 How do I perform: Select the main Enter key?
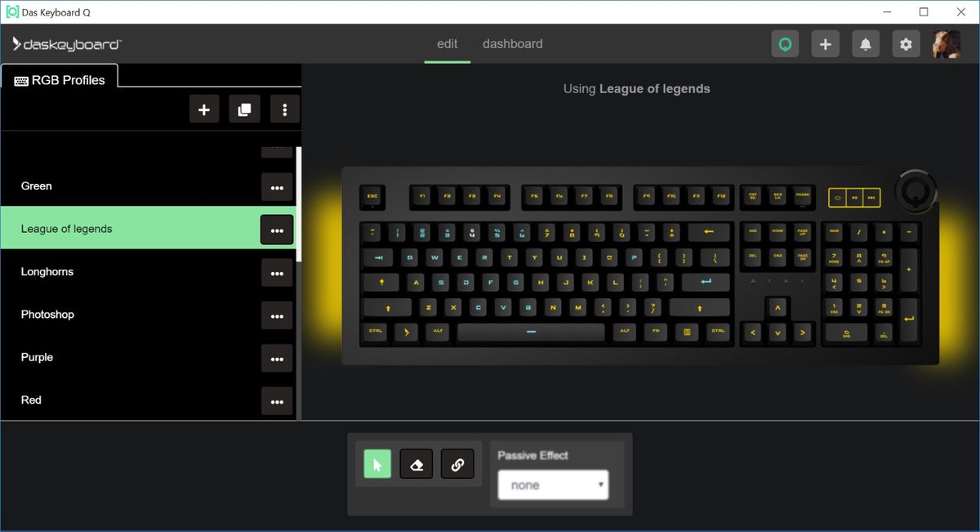pos(706,283)
